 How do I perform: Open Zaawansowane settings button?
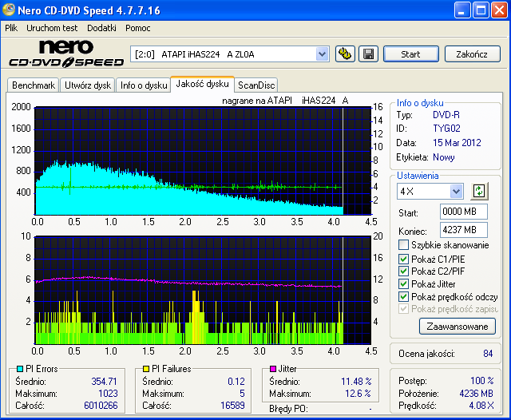coord(458,326)
